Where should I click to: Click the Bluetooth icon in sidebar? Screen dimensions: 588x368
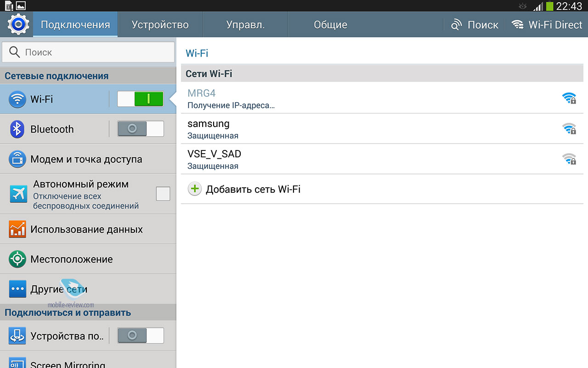tap(17, 129)
